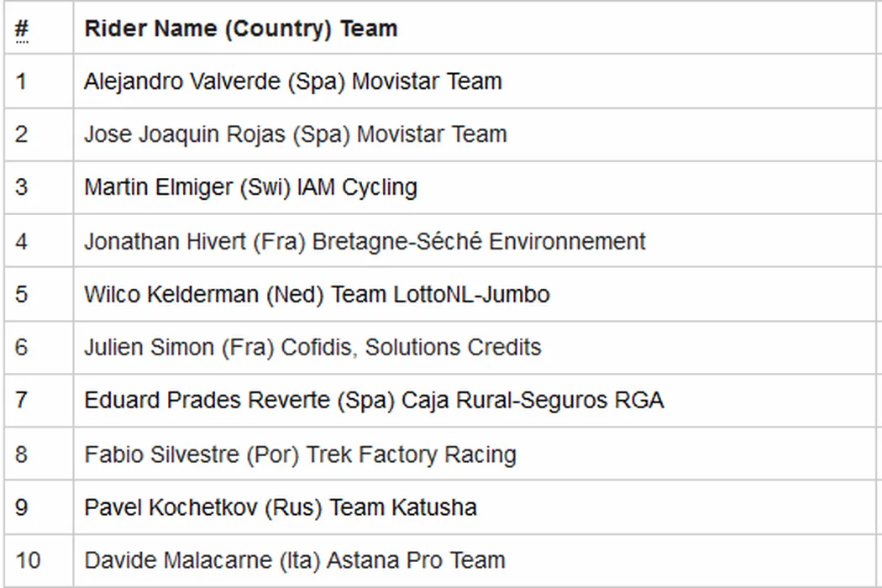Click the rank number 9 cell

(x=21, y=507)
